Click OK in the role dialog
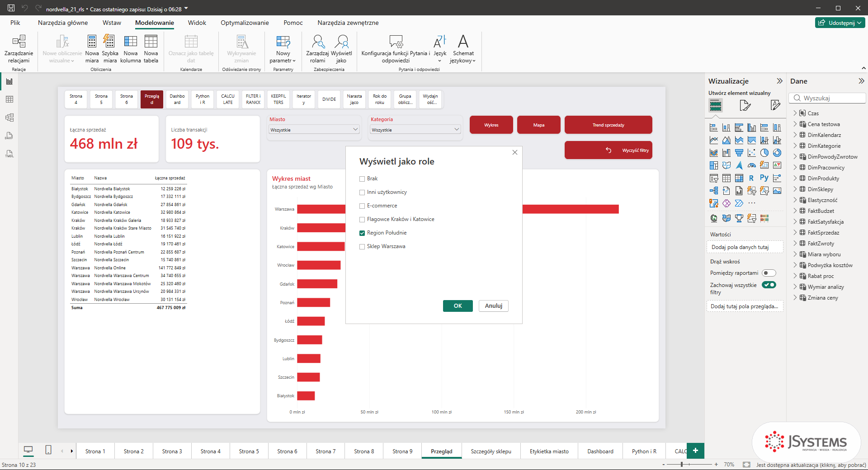 (458, 306)
